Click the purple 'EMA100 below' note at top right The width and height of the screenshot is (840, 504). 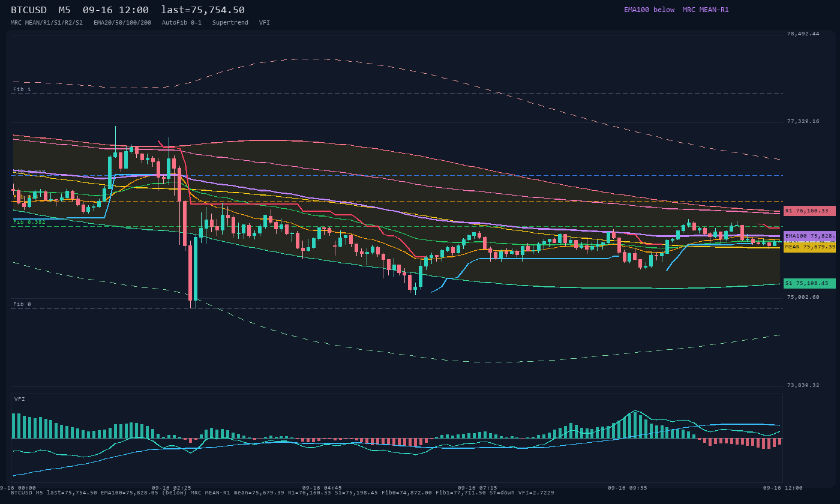tap(649, 10)
